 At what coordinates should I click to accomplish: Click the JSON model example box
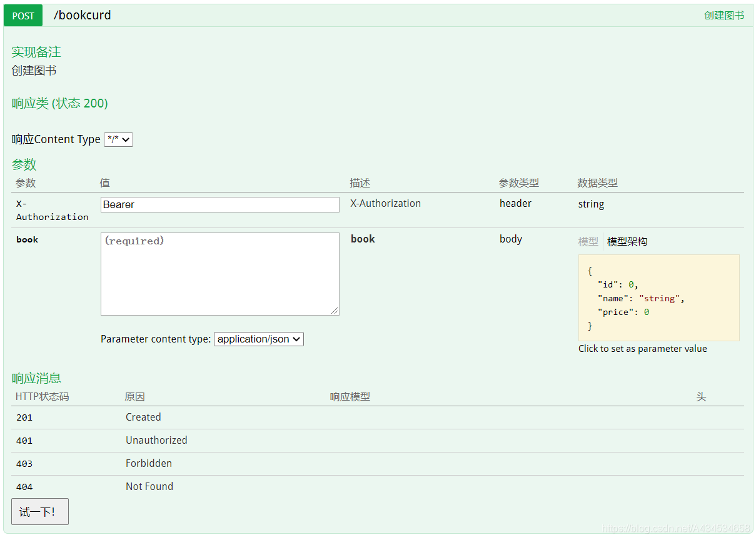click(659, 297)
